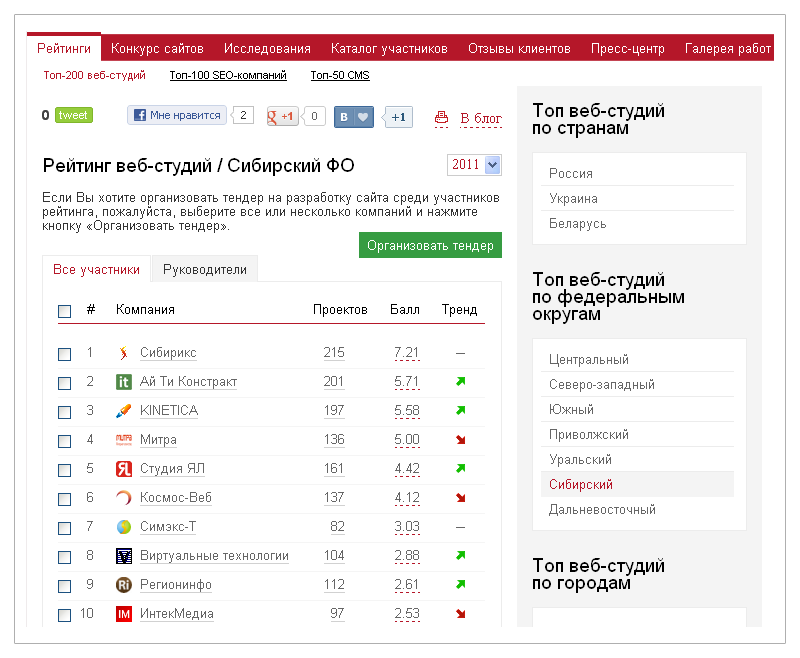Image resolution: width=800 pixels, height=658 pixels.
Task: Click Facebook 'Мне нравится' like button
Action: tap(177, 115)
